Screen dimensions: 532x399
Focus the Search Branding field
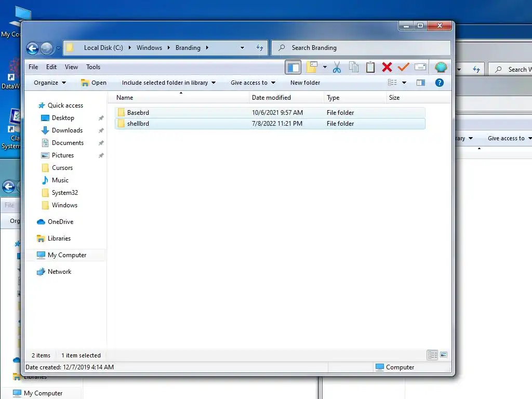361,48
